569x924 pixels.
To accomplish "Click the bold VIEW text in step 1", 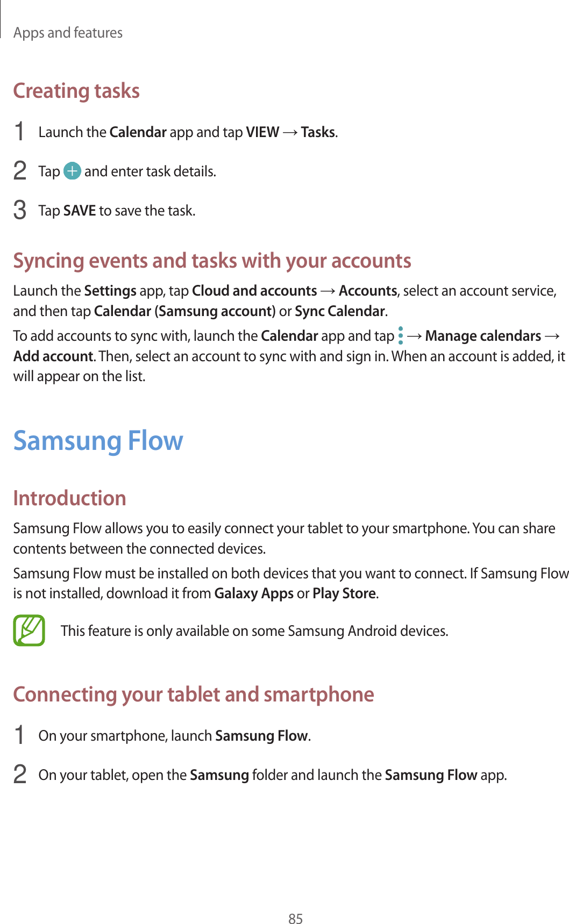I will [x=262, y=132].
